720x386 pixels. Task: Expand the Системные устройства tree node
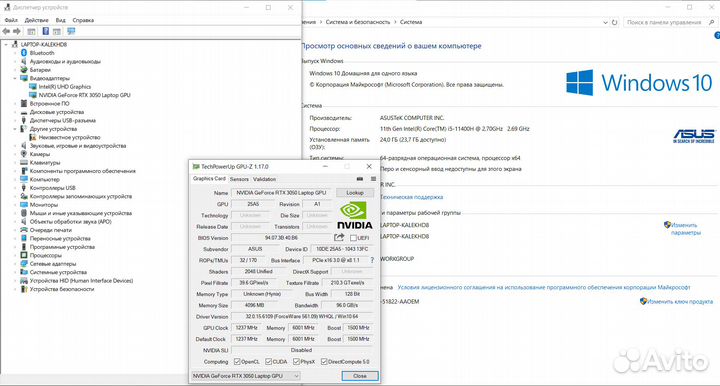pos(15,272)
